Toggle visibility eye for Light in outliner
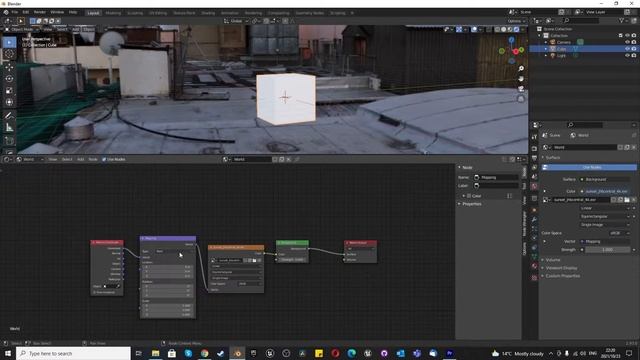This screenshot has width=640, height=360. pyautogui.click(x=627, y=55)
